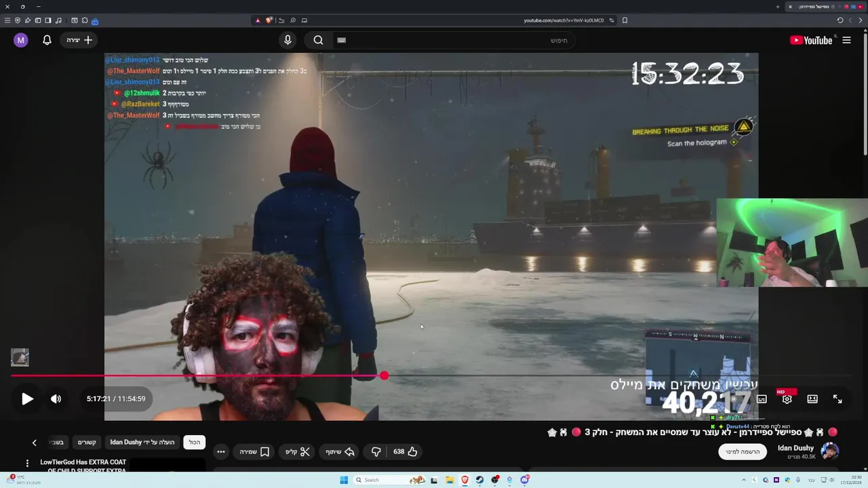Enter fullscreen mode in player
Viewport: 868px width, 488px height.
837,399
